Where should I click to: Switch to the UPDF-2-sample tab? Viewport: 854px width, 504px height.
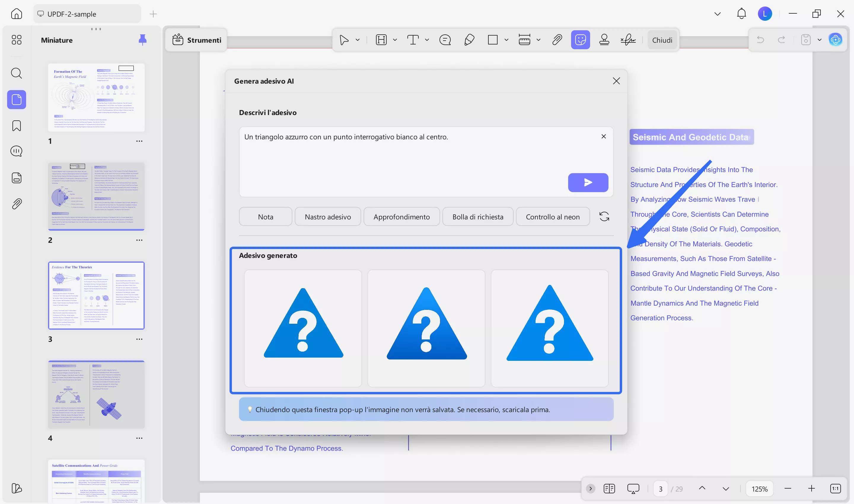coord(72,14)
